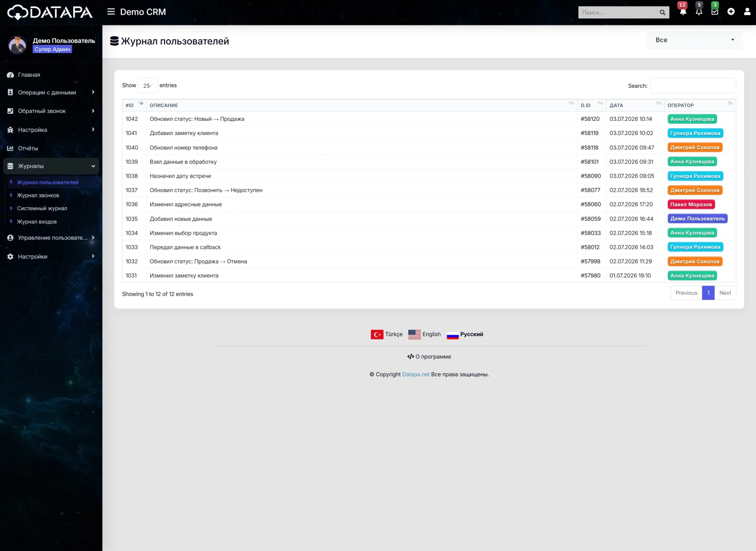
Task: Click the Turkish flag icon
Action: (377, 335)
